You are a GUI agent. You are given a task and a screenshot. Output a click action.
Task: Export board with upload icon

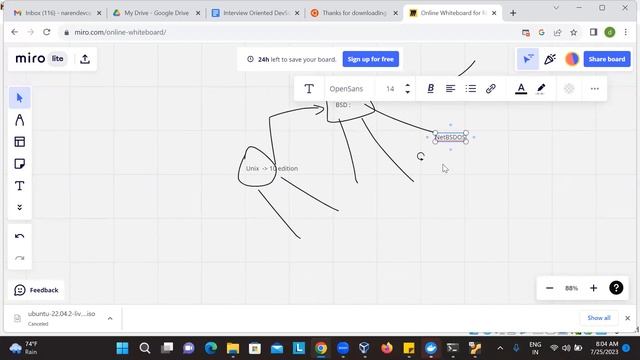point(85,59)
